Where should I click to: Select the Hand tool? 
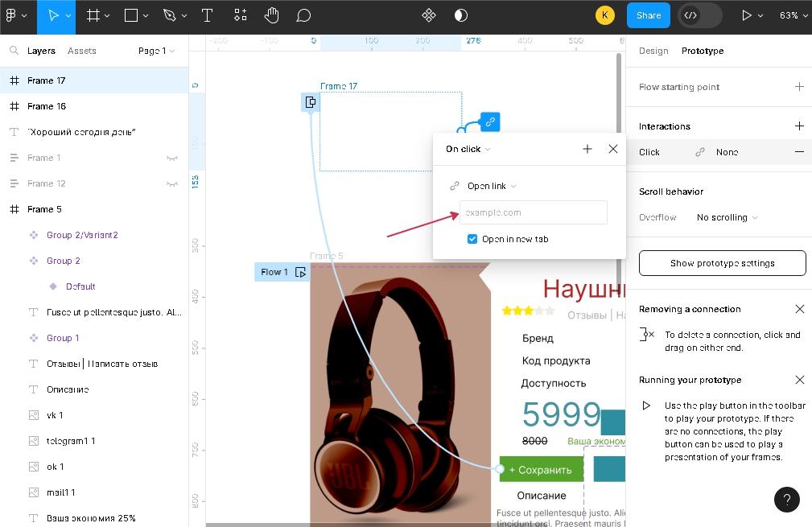(271, 15)
